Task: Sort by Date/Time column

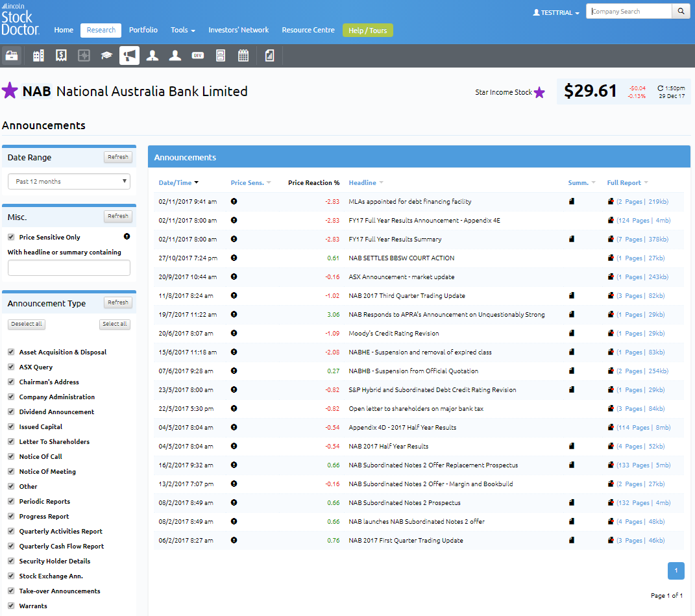Action: tap(178, 182)
